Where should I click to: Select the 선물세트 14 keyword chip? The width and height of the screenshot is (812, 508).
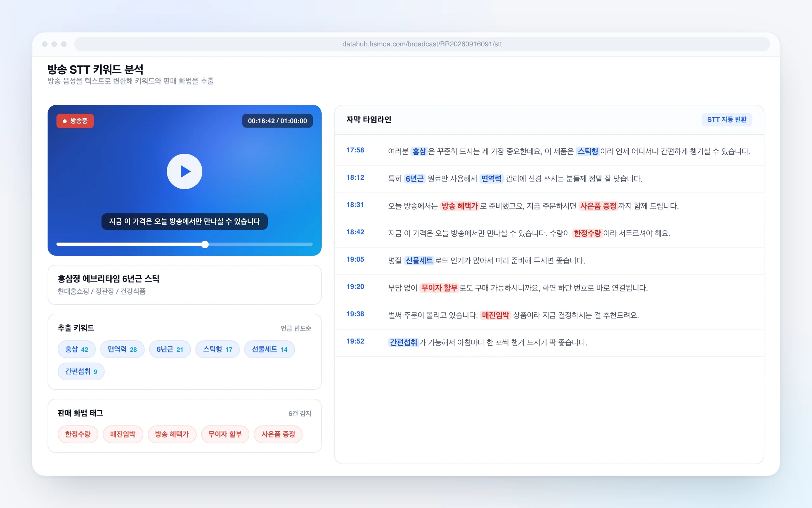pyautogui.click(x=269, y=349)
